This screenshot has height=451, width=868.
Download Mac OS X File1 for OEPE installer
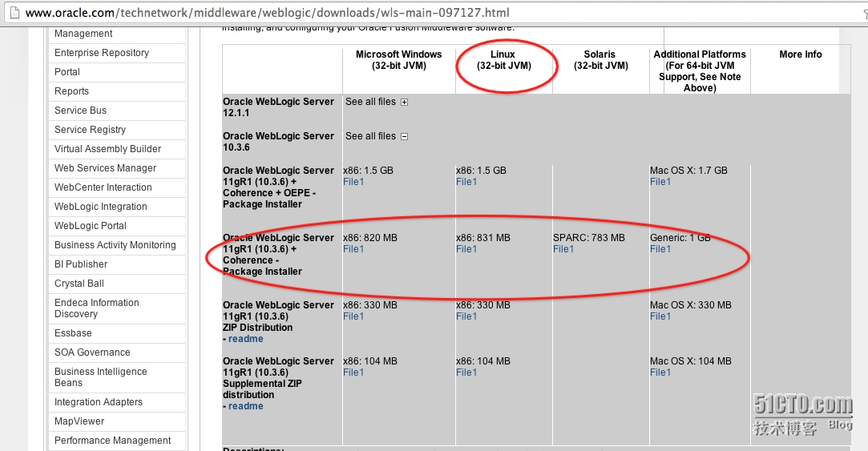click(x=660, y=182)
